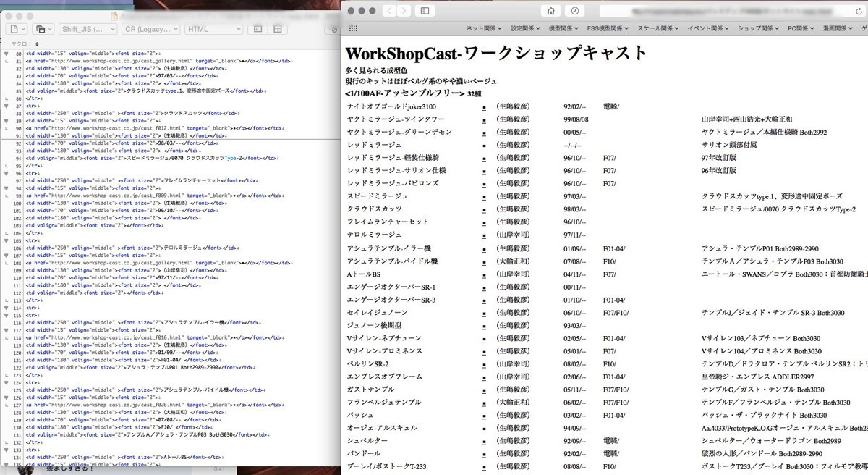Click the 山岸幸司+西山浩光+大輪正和 cell

point(747,119)
